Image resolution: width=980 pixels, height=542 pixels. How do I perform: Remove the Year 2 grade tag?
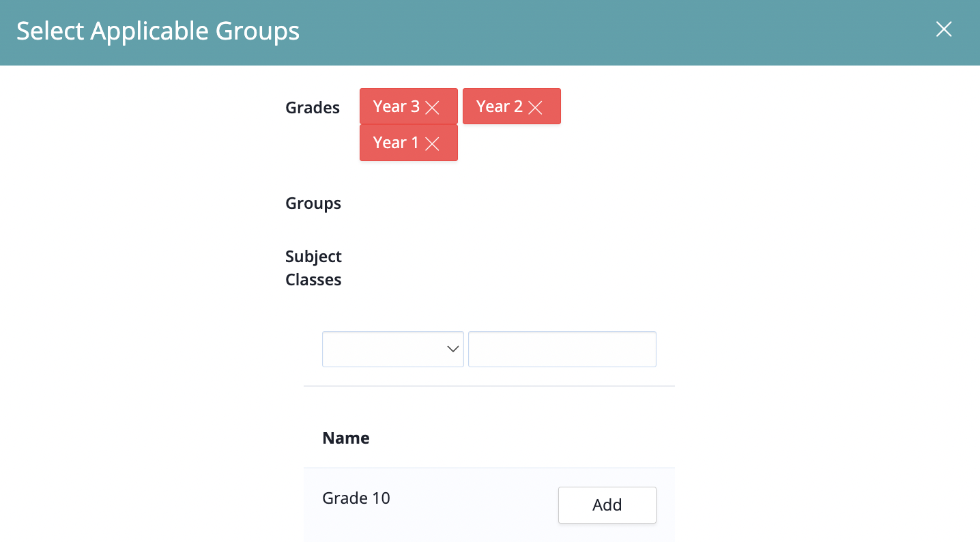click(x=535, y=107)
